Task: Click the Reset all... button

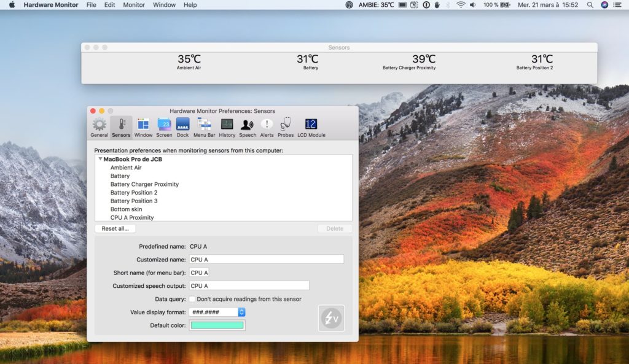Action: click(x=115, y=228)
